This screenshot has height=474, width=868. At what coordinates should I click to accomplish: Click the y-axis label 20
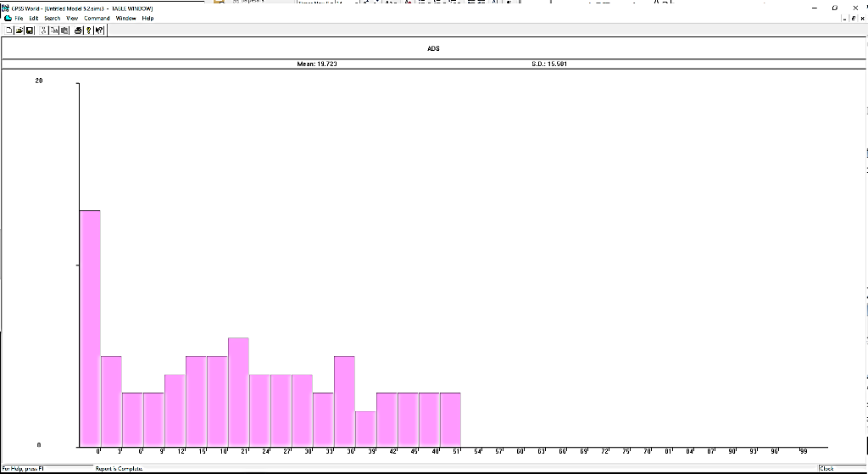tap(39, 81)
